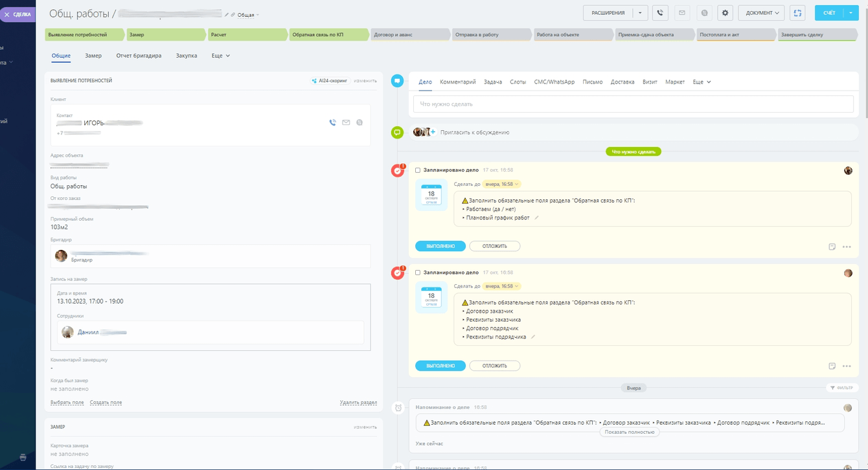Tick the checkbox of the second Запланировано дело

coord(418,273)
